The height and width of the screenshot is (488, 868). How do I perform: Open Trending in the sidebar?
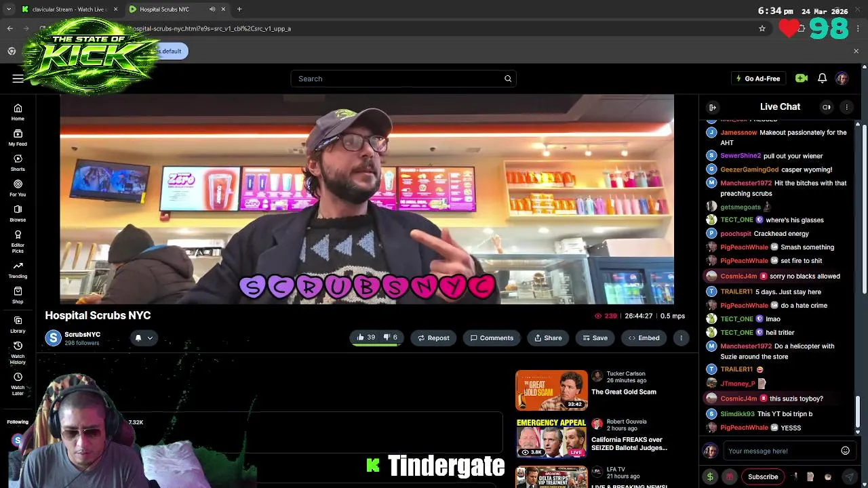tap(18, 270)
